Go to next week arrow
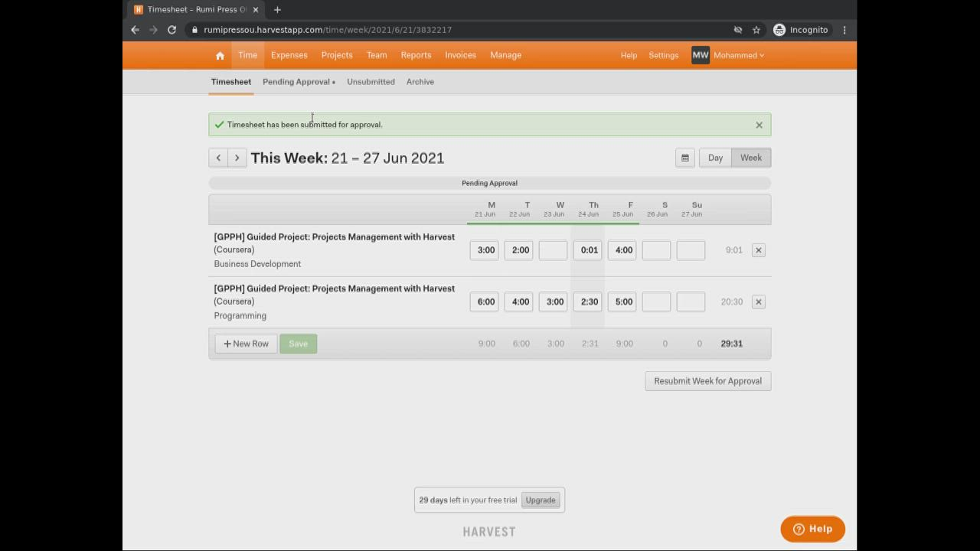Viewport: 980px width, 551px height. [237, 158]
